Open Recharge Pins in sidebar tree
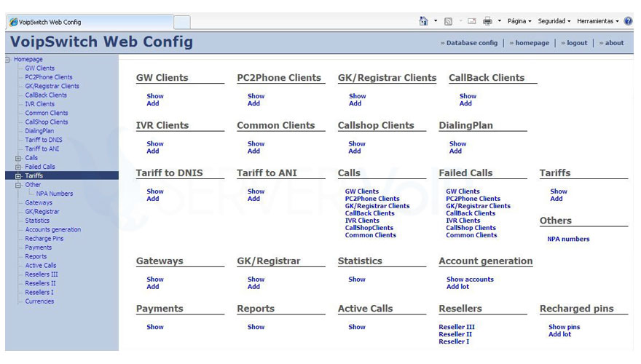The width and height of the screenshot is (641, 364). pyautogui.click(x=44, y=239)
